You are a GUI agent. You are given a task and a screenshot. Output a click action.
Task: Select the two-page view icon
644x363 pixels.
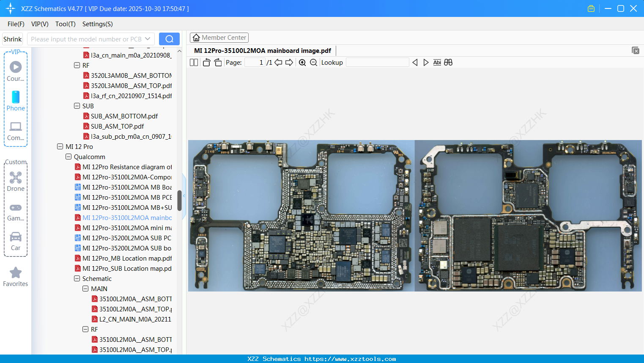click(193, 62)
